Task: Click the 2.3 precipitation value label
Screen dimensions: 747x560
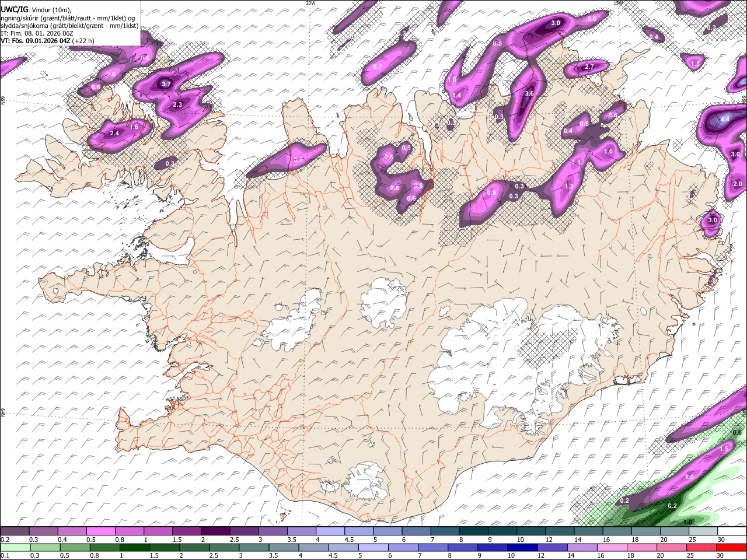Action: point(177,104)
